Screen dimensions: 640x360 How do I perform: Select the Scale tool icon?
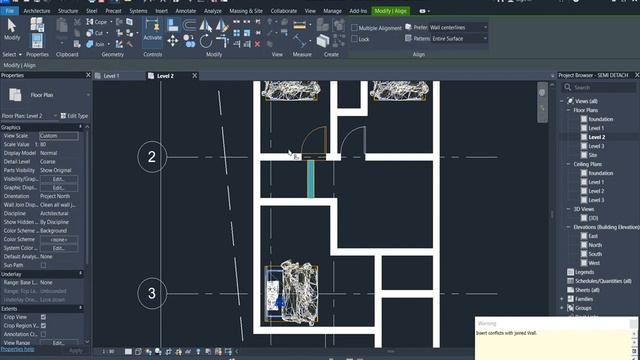[247, 33]
